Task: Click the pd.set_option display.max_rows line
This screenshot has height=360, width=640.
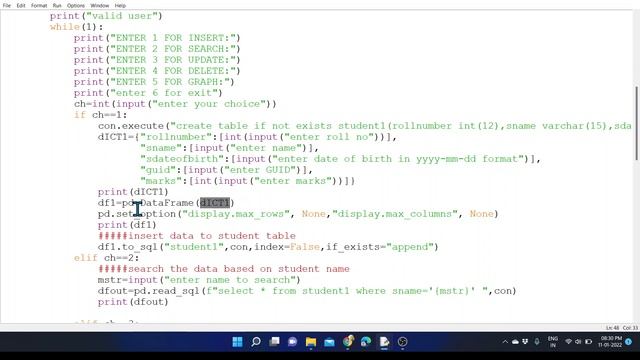Action: [298, 214]
